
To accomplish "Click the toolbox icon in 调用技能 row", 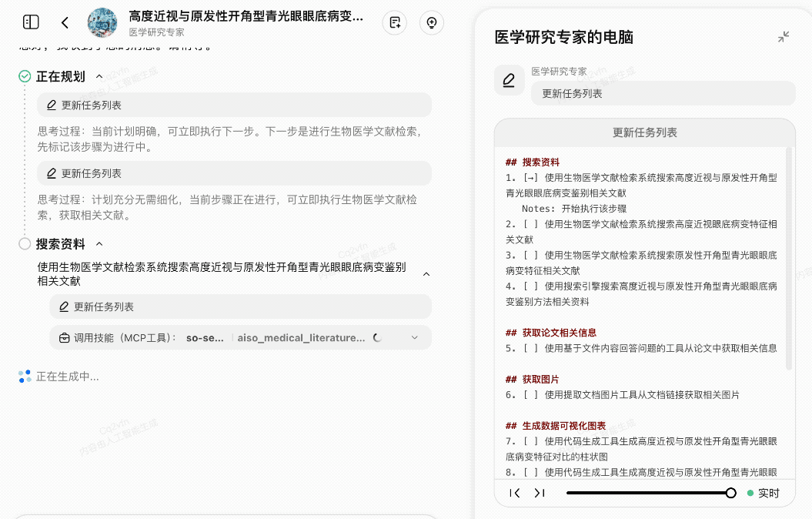I will tap(64, 338).
